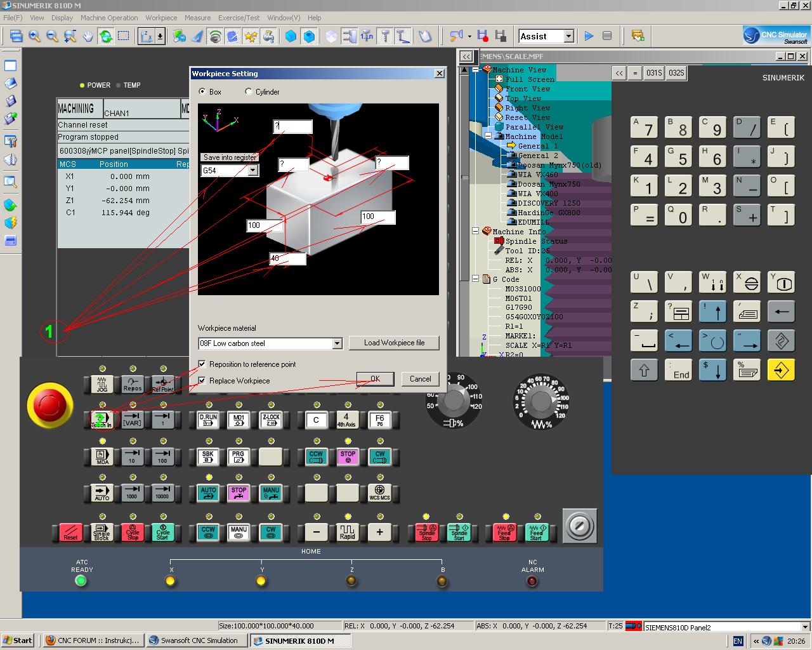
Task: Confirm Workpiece Setting with OK
Action: point(375,379)
